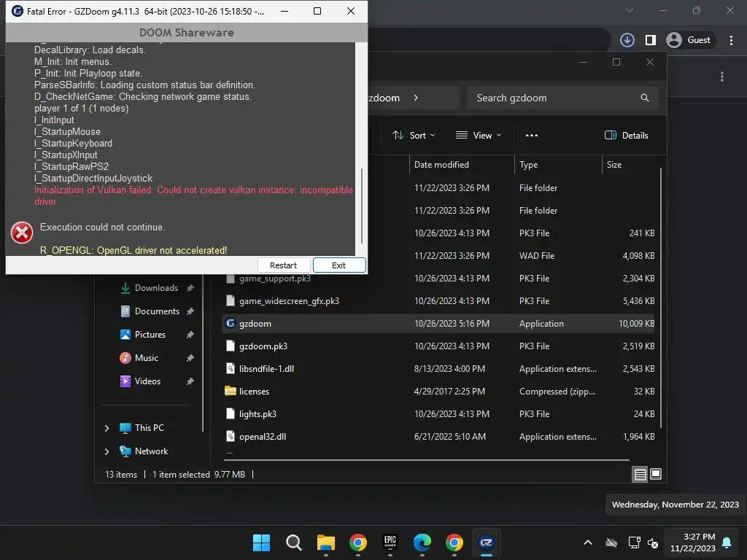Click the vertical scrollbar of the file list
Image resolution: width=747 pixels, height=560 pixels.
point(661,297)
